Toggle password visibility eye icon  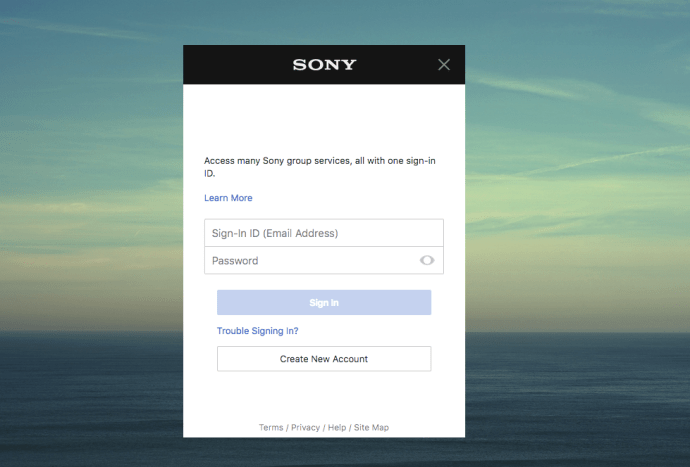(x=426, y=261)
